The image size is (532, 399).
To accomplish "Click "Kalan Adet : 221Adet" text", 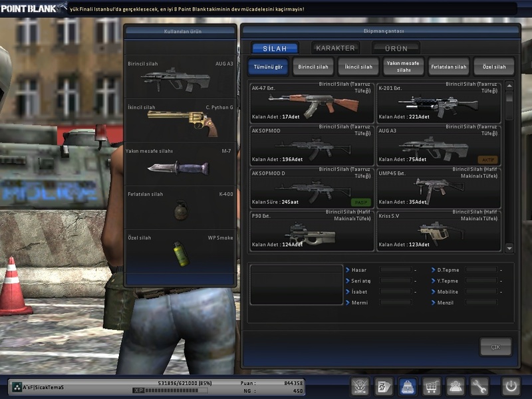I will pyautogui.click(x=404, y=117).
